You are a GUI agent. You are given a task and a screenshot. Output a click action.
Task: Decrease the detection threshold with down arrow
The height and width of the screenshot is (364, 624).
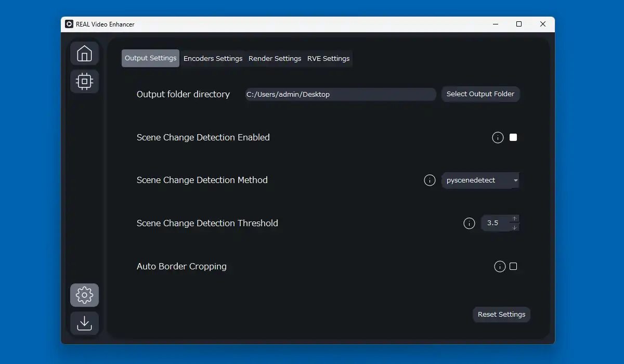514,227
